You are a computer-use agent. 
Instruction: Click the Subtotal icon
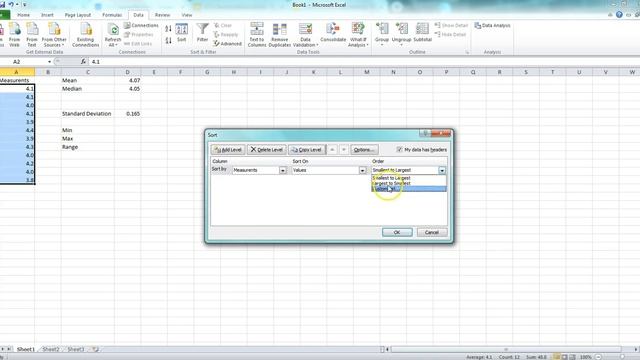422,33
